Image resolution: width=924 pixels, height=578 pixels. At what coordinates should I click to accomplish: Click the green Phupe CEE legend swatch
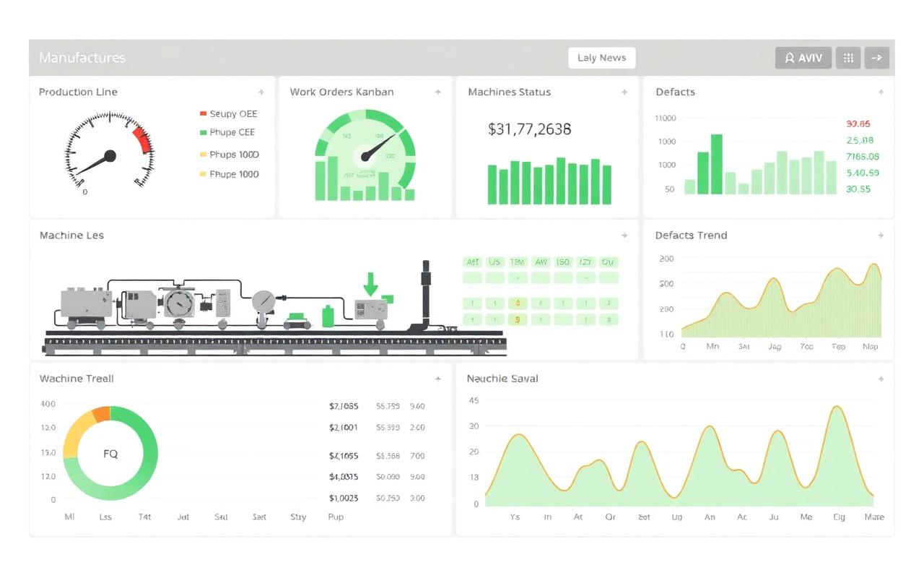tap(203, 132)
